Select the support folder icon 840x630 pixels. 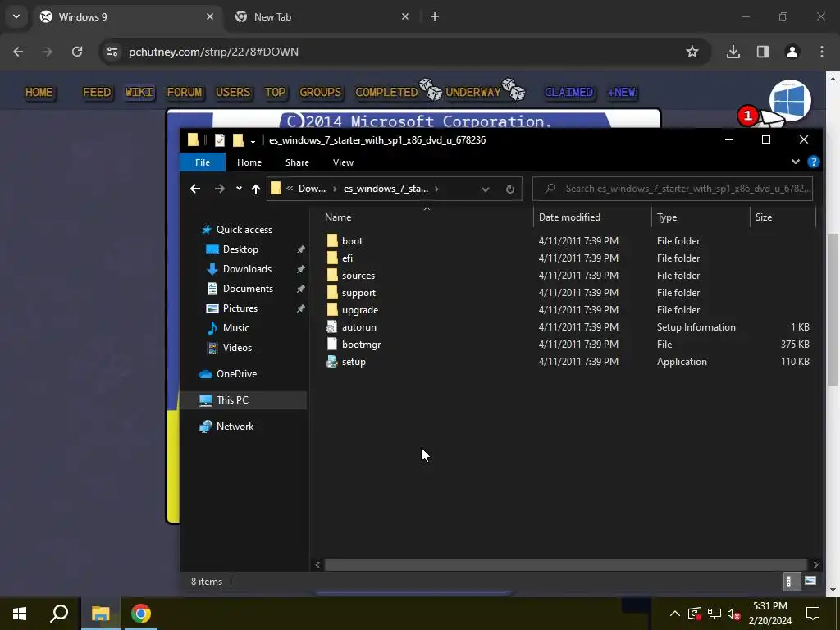point(332,293)
